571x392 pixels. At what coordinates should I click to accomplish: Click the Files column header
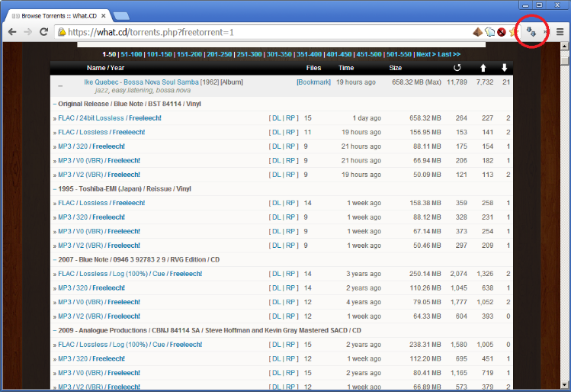(x=313, y=68)
